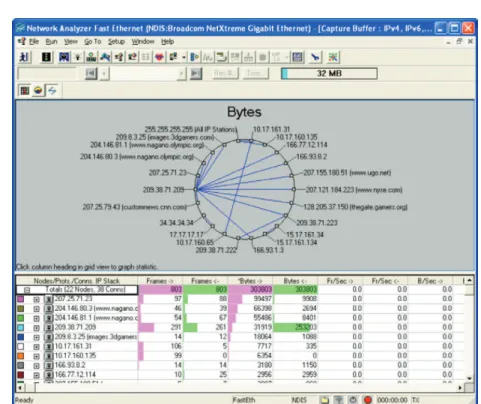Click the Rec # button
This screenshot has height=404, width=481.
226,73
